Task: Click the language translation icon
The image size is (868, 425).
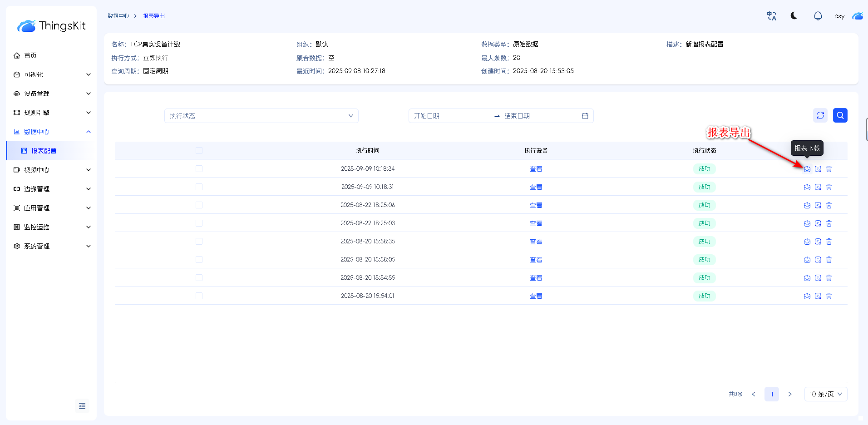Action: 771,16
